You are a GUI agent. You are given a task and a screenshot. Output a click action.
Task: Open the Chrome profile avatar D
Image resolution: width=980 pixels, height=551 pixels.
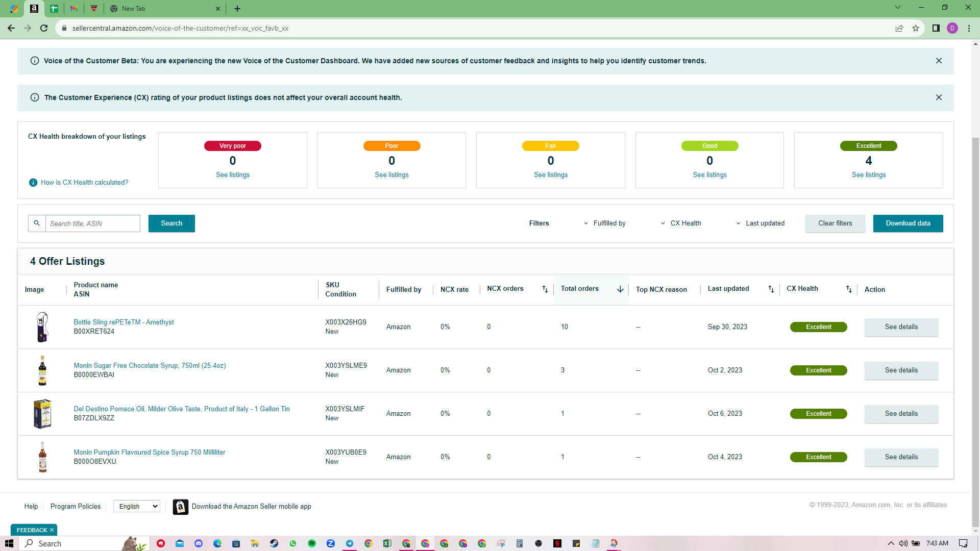952,28
